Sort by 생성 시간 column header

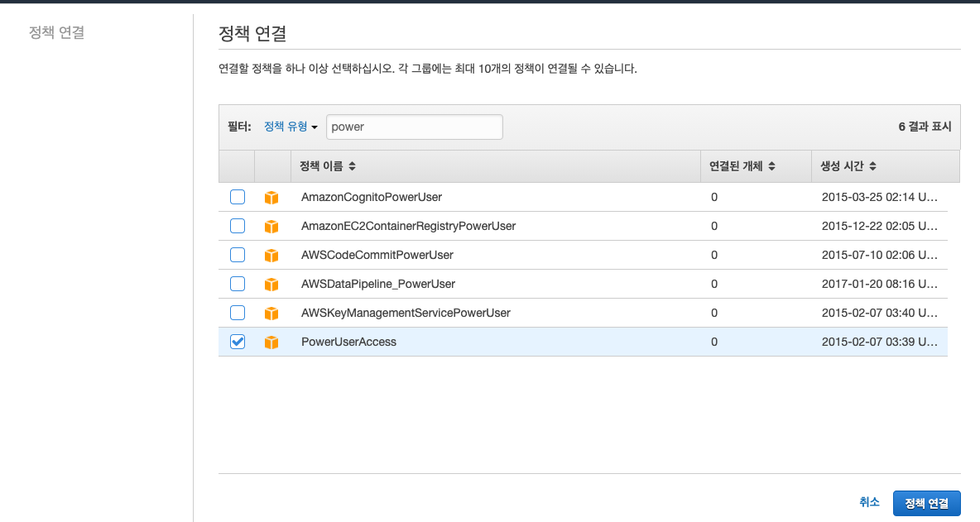848,166
